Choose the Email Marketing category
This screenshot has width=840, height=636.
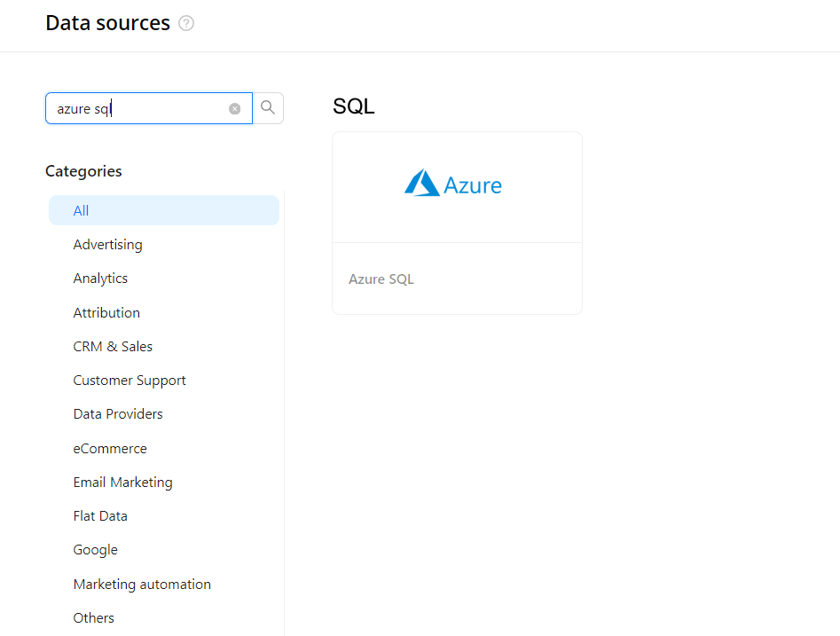[122, 483]
